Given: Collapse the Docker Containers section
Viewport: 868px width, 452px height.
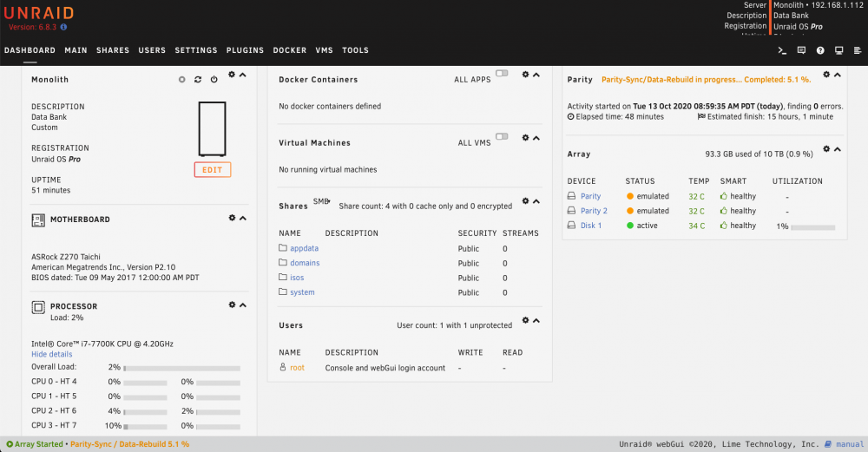Looking at the screenshot, I should point(536,75).
